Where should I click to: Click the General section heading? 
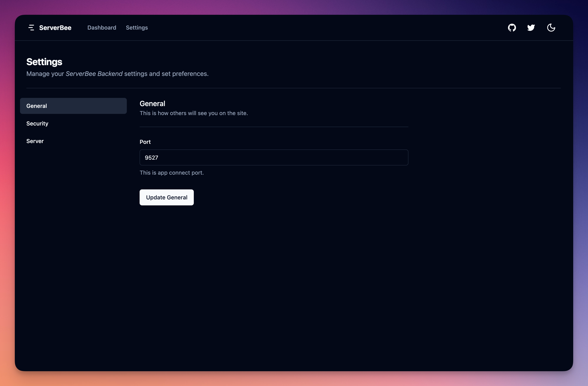[x=152, y=104]
